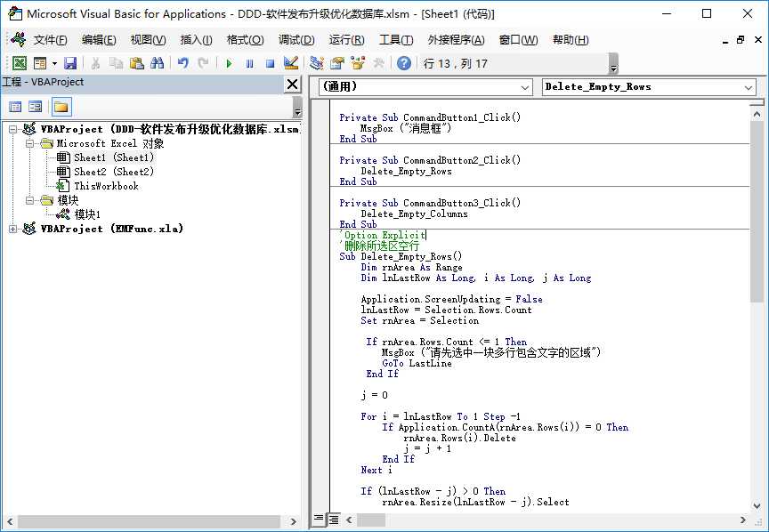Click the VBA icon left of 文件 menu
This screenshot has height=532, width=769.
pos(18,39)
